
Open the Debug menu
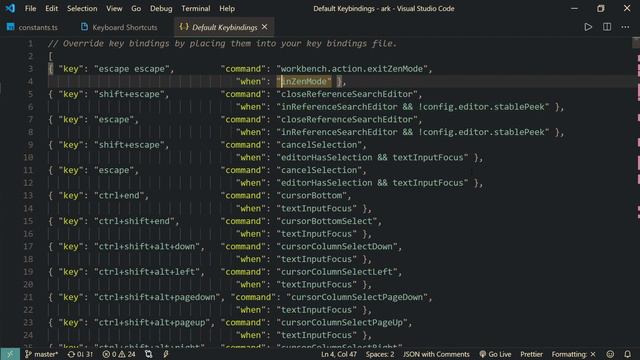click(161, 9)
